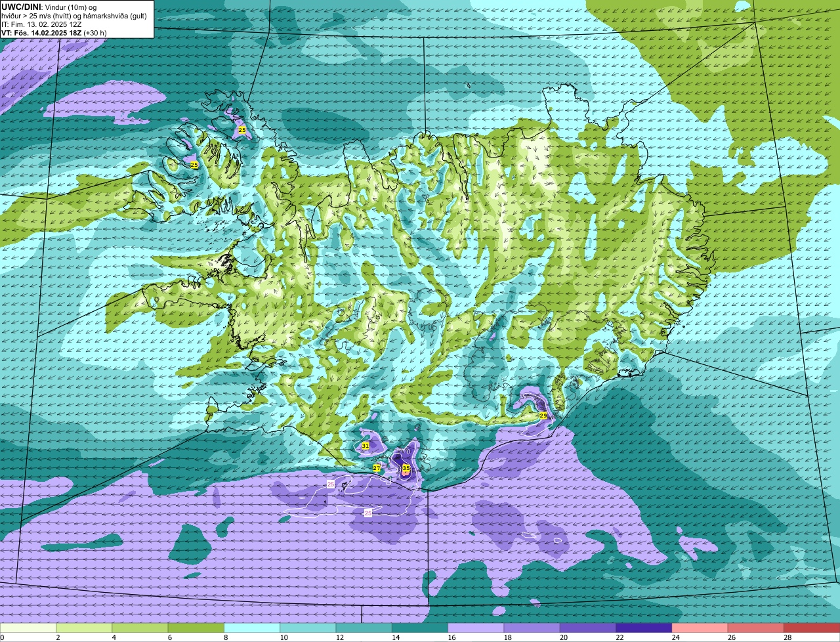
Task: Click the yellow 31 gust marker
Action: (366, 446)
